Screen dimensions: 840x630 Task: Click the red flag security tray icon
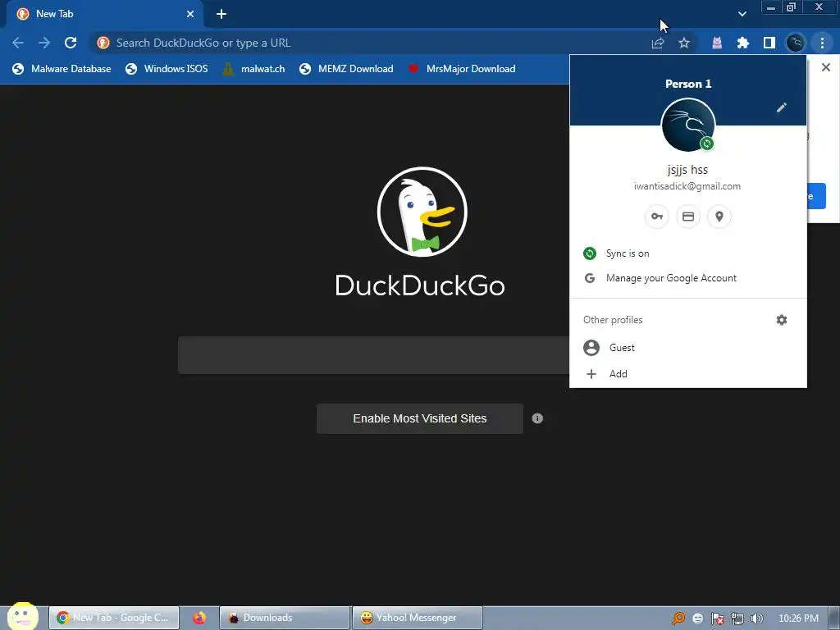click(x=717, y=619)
